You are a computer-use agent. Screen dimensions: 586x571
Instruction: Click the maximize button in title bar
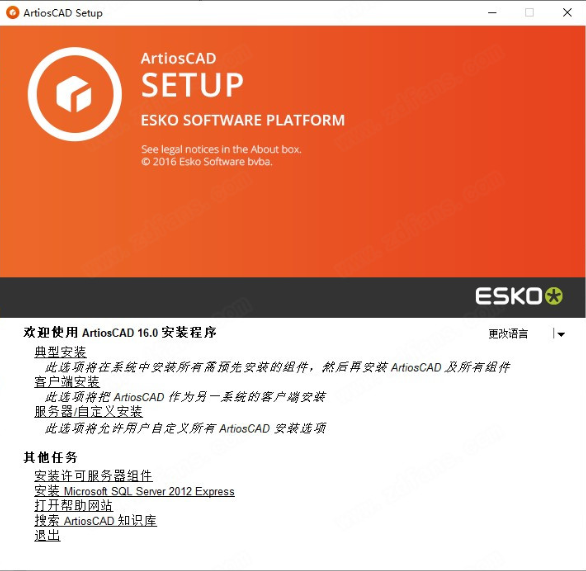click(529, 13)
